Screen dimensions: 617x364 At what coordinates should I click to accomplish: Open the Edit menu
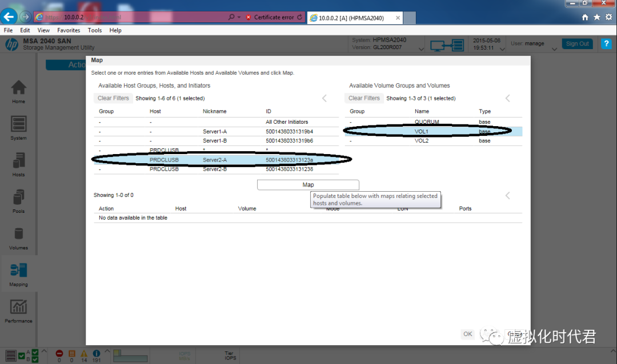(x=25, y=30)
